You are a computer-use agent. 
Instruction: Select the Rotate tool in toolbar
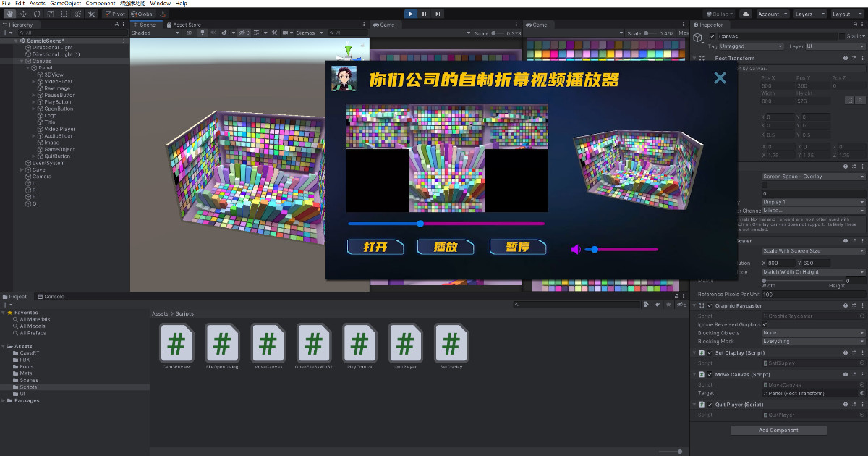tap(37, 14)
